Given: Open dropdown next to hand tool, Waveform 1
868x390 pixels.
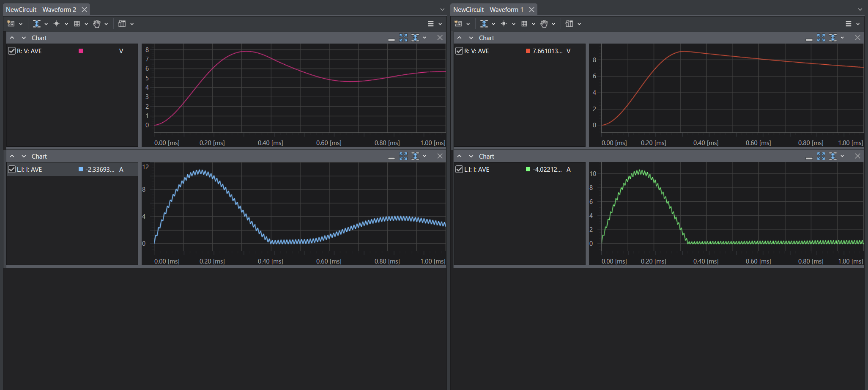Looking at the screenshot, I should (x=553, y=24).
